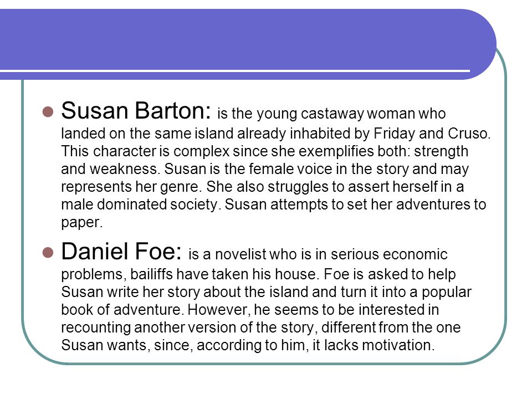Click the word However

pos(220,310)
